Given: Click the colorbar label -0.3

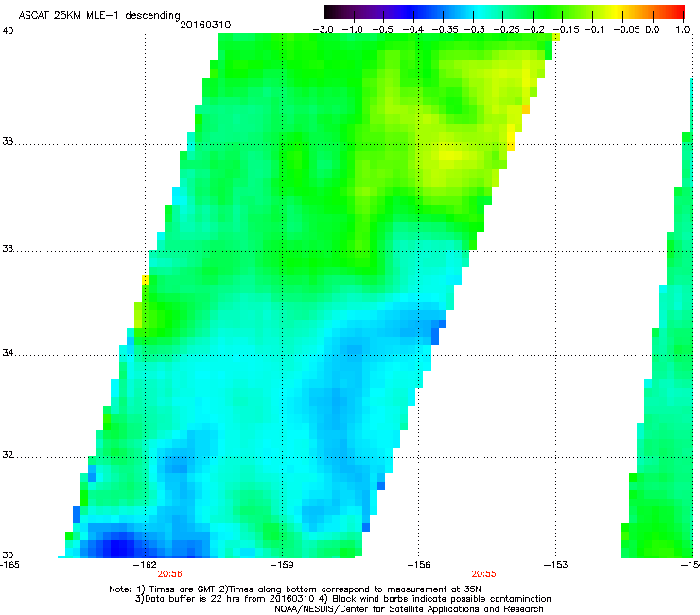Looking at the screenshot, I should 474,30.
